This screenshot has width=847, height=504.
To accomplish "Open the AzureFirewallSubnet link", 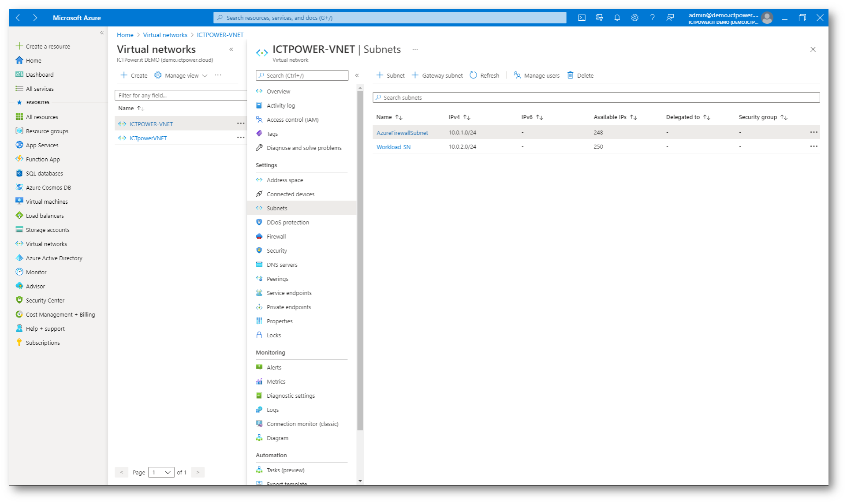I will pyautogui.click(x=402, y=133).
